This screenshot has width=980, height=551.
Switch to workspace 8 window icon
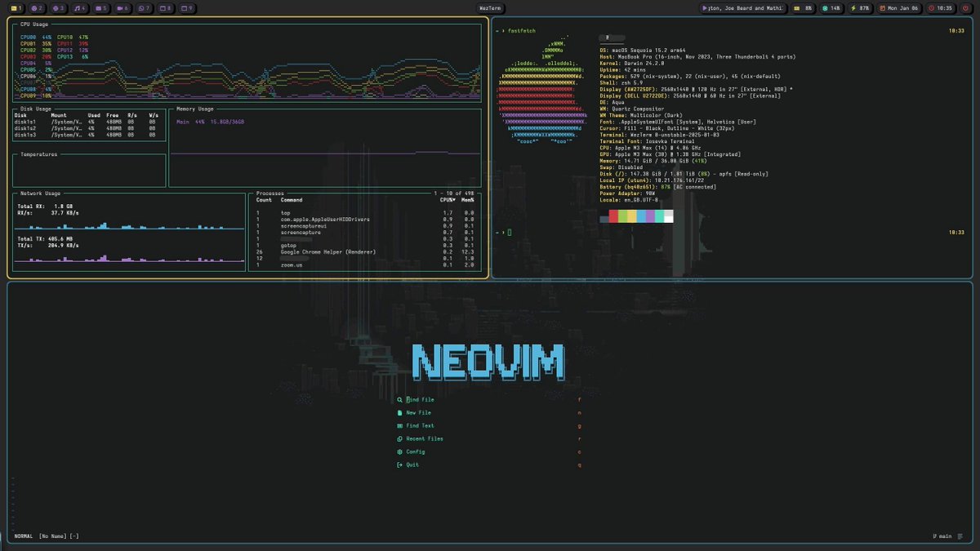[x=166, y=8]
